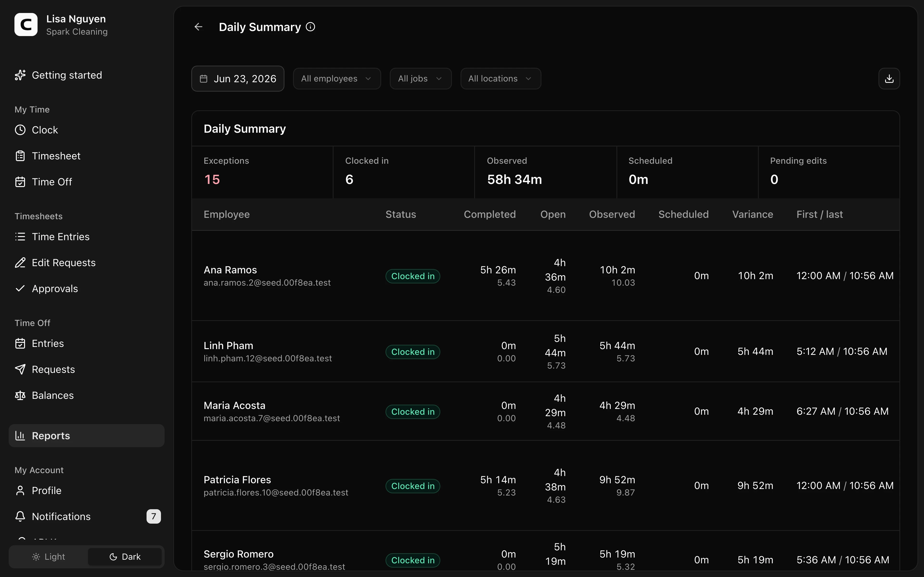Click the download export icon
Image resolution: width=924 pixels, height=577 pixels.
coord(889,79)
